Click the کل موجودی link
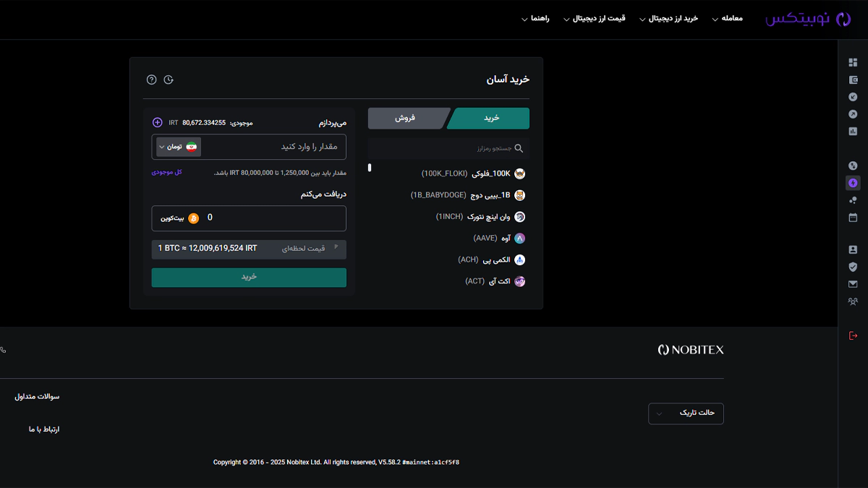The width and height of the screenshot is (868, 488). click(x=166, y=172)
